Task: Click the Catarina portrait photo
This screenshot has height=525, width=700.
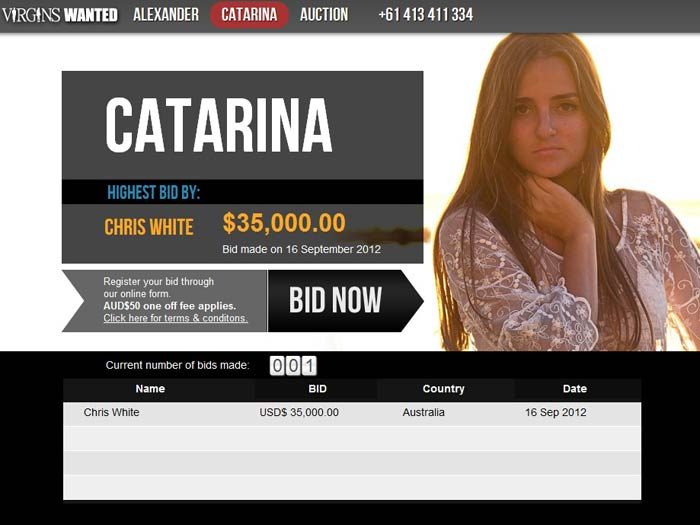Action: tap(564, 192)
